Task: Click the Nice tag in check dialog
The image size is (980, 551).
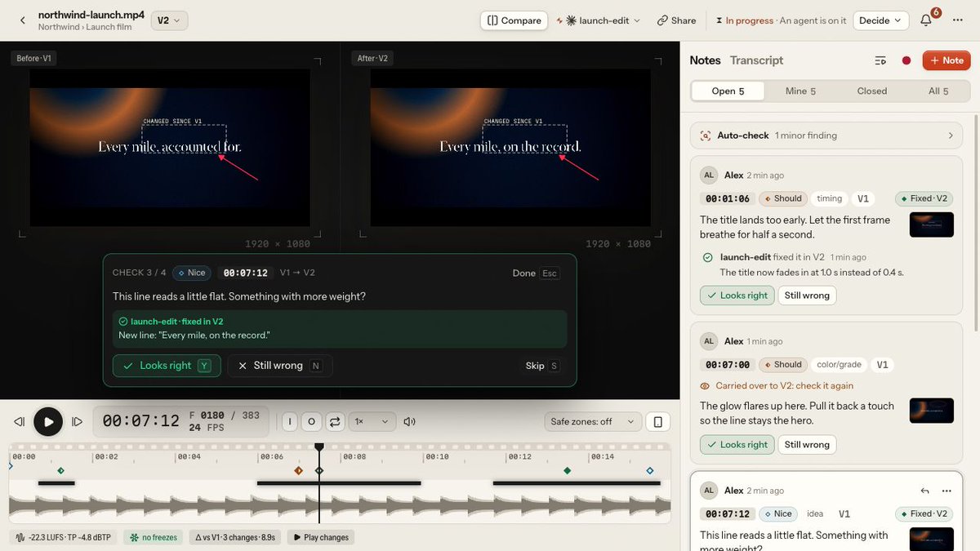Action: 190,273
